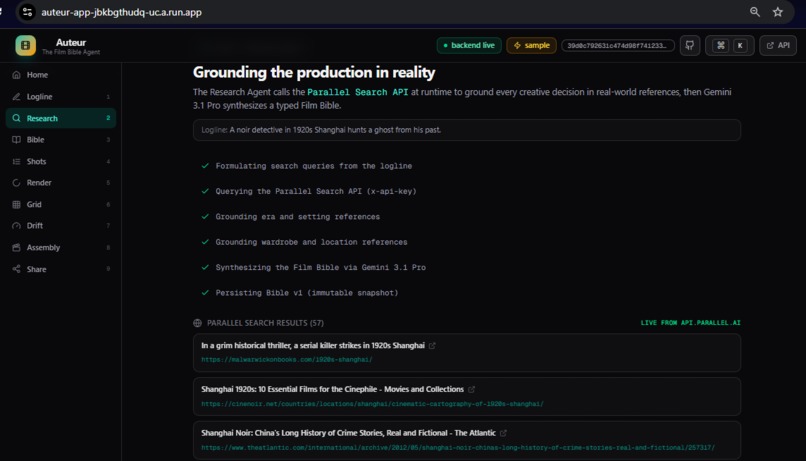Open external link icon for 10 Essential Films result
The width and height of the screenshot is (806, 461).
point(471,390)
